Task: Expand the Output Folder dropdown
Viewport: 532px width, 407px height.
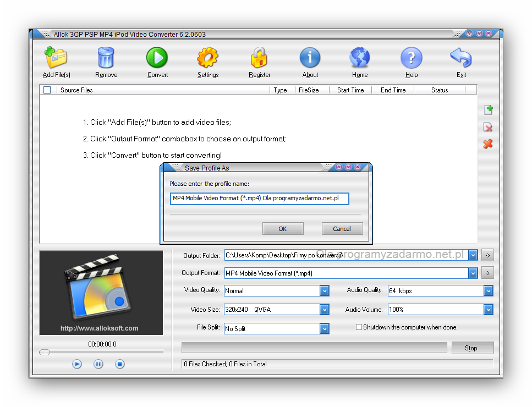Action: pyautogui.click(x=473, y=255)
